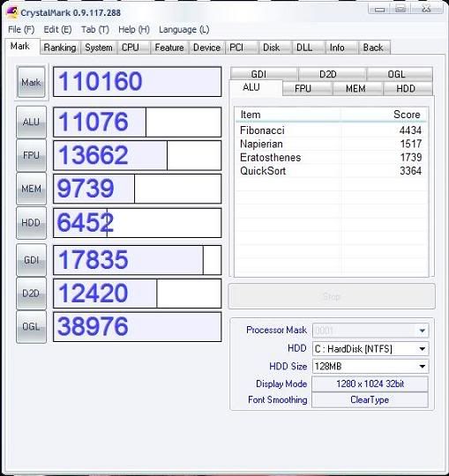Switch to the Info tab
449x476 pixels.
(341, 48)
